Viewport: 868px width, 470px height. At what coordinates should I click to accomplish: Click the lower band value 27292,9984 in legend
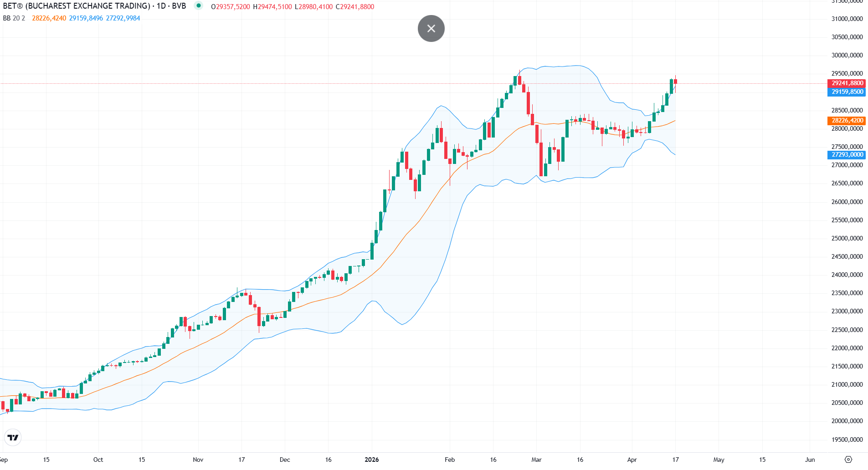(x=123, y=18)
